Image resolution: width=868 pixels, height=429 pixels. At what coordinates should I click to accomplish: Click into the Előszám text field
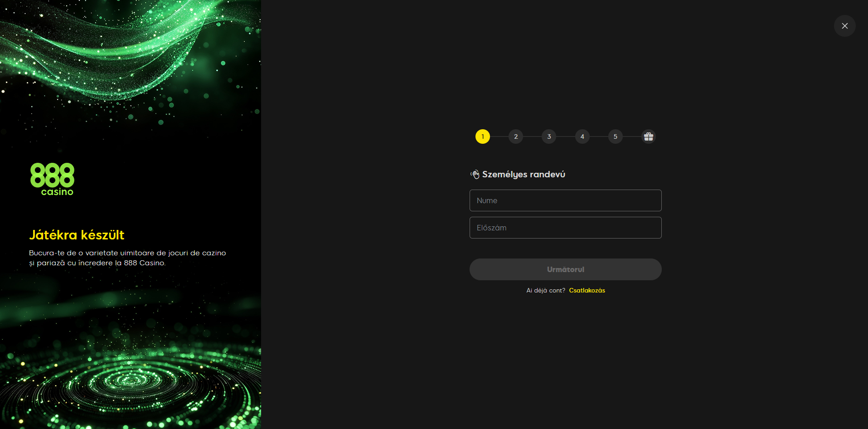point(565,228)
